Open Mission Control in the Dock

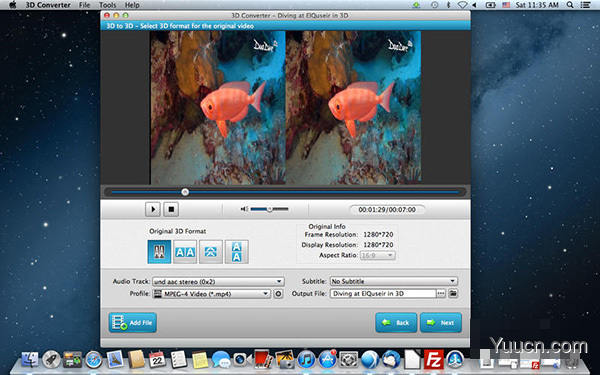click(x=73, y=360)
